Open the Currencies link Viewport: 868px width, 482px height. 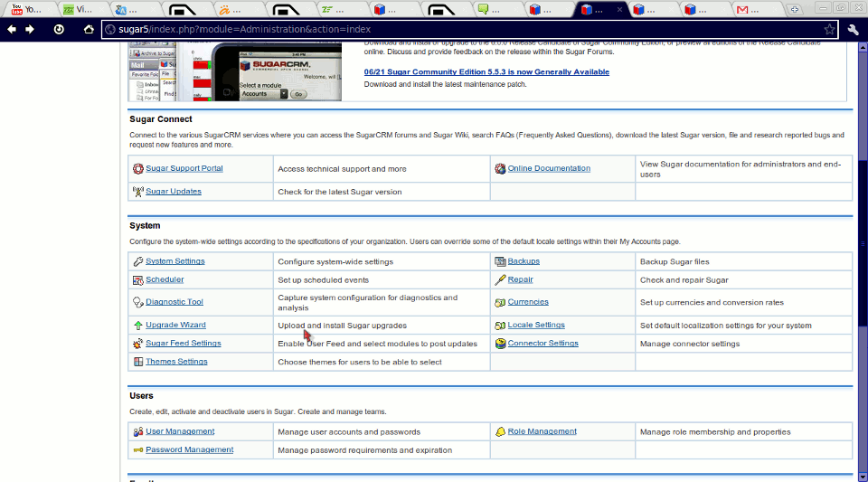click(x=528, y=302)
